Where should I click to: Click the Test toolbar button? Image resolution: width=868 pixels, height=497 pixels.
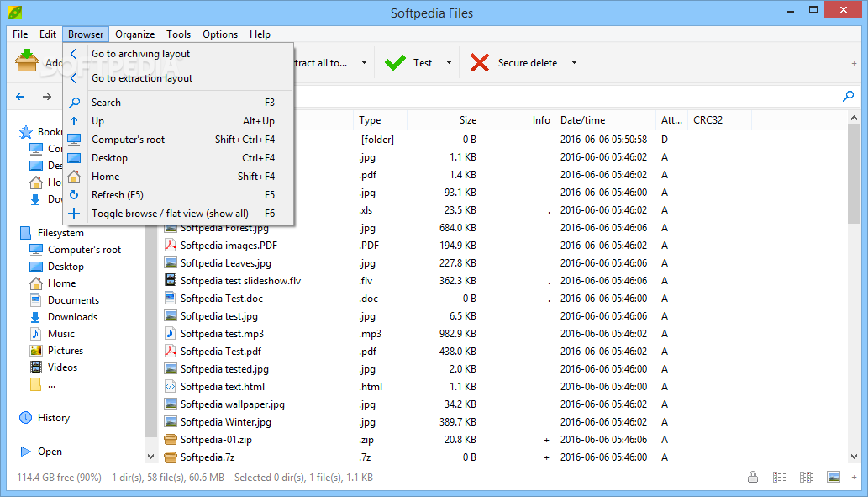410,62
